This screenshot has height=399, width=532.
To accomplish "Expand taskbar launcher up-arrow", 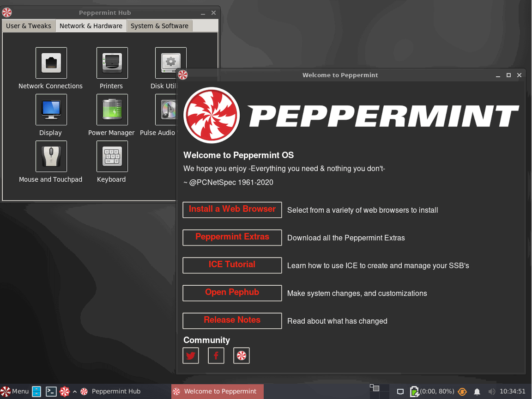I will 75,392.
